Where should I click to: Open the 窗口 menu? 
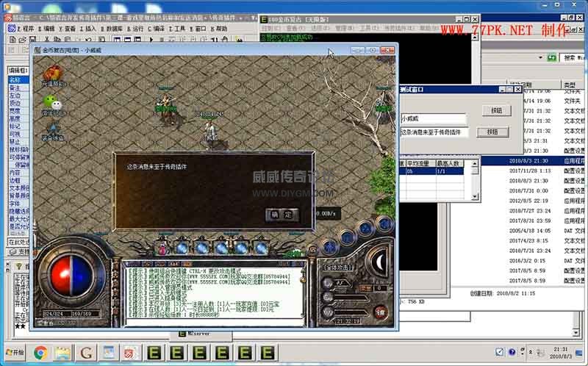pyautogui.click(x=198, y=29)
